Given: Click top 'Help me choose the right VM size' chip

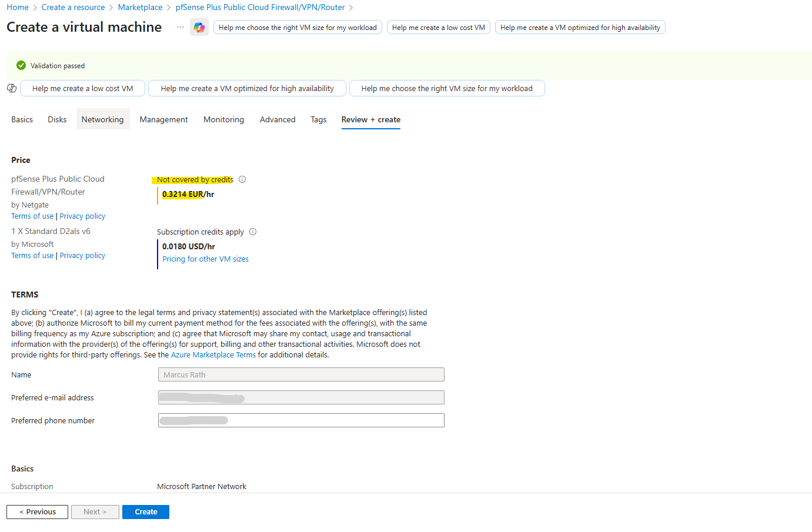Looking at the screenshot, I should click(x=298, y=28).
